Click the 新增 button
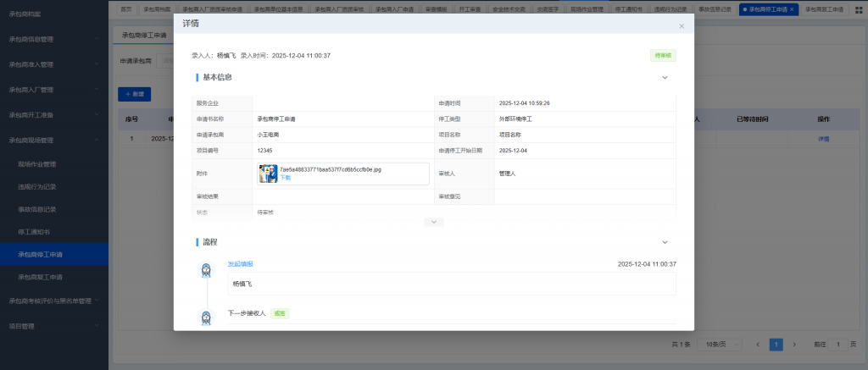Image resolution: width=868 pixels, height=370 pixels. tap(134, 93)
